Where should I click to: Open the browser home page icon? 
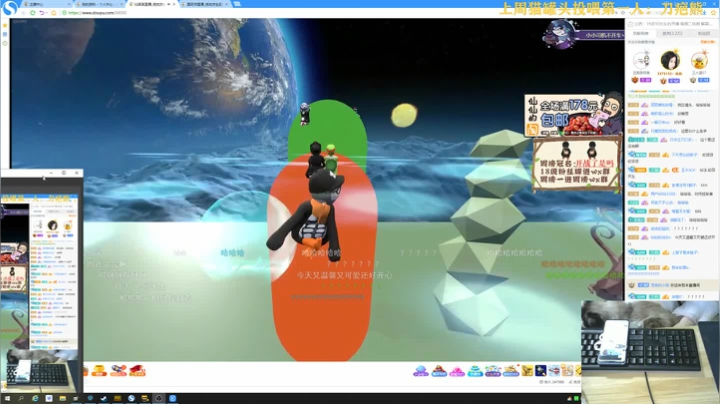[x=53, y=13]
